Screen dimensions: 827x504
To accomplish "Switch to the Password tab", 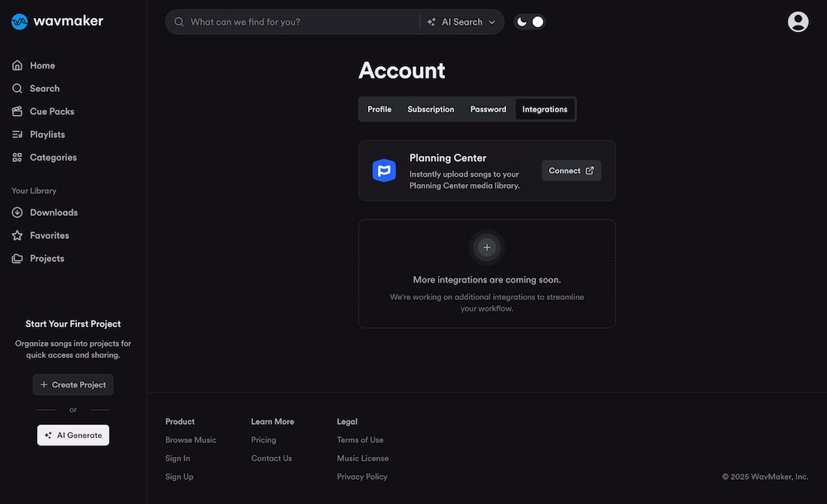I will [488, 109].
